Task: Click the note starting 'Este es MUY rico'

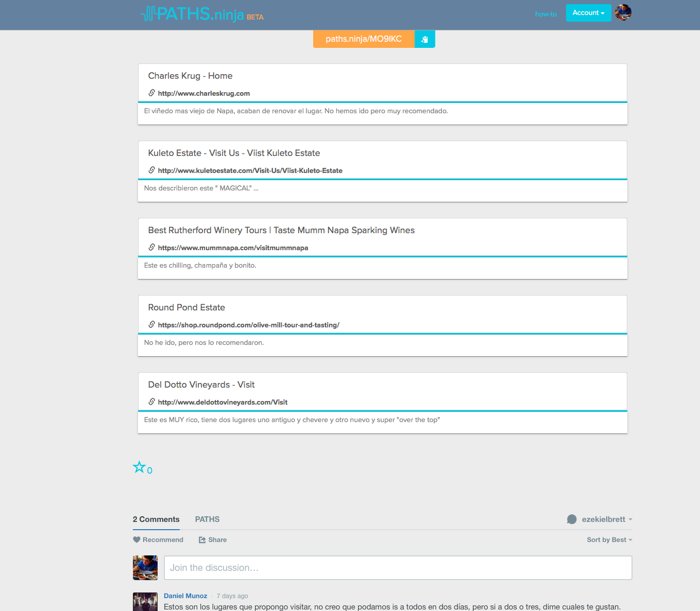Action: point(292,420)
